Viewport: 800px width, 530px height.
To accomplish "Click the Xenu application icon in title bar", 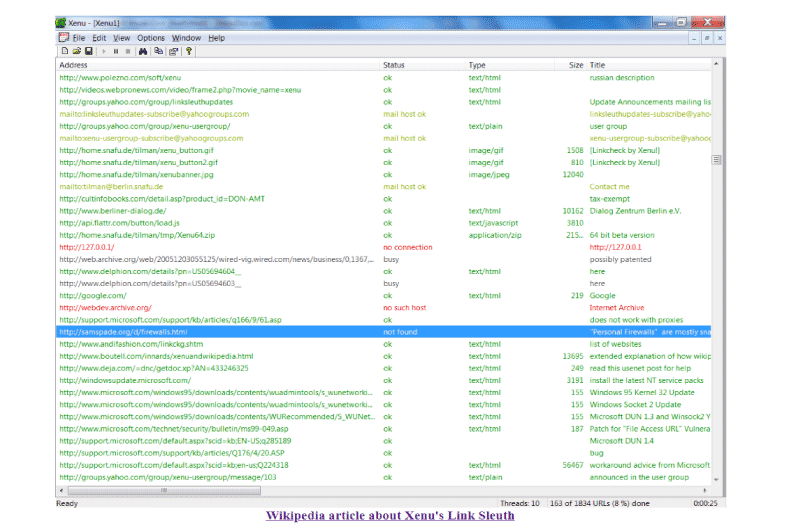I will [x=61, y=23].
